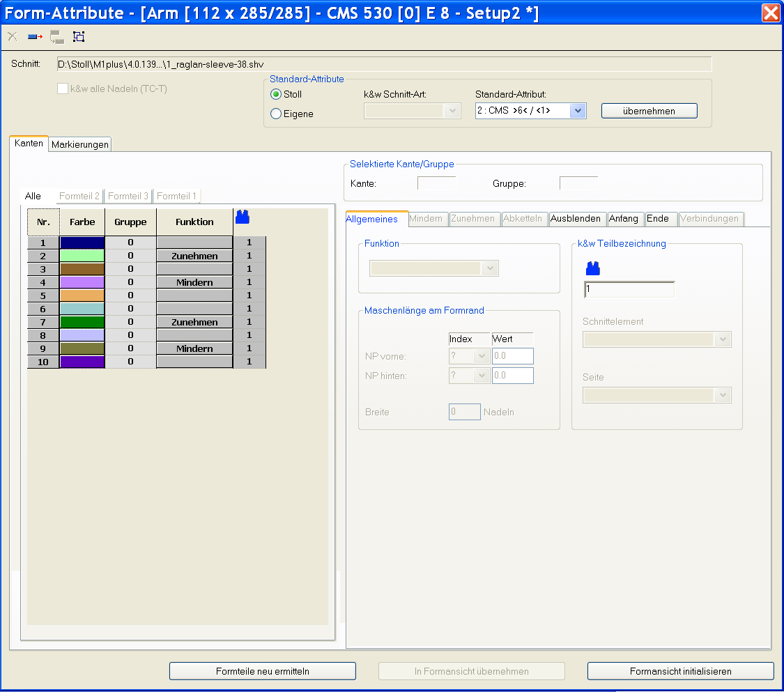This screenshot has height=692, width=784.
Task: Click the blue bar with red arrow toolbar icon
Action: [x=35, y=37]
